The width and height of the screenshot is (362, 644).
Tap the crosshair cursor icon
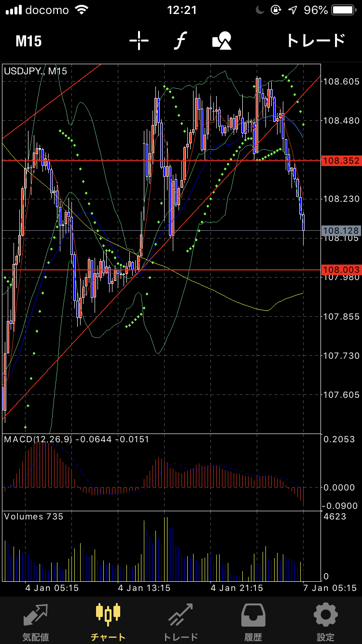[139, 41]
